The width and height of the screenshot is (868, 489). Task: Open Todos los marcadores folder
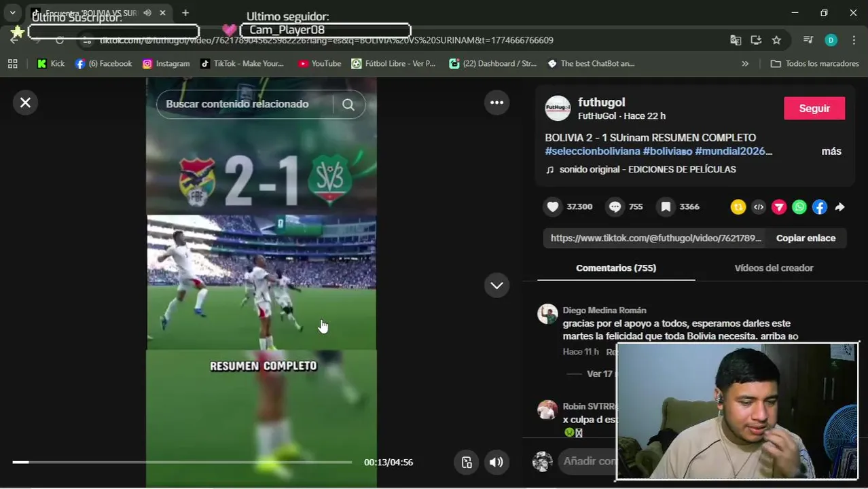[x=815, y=64]
